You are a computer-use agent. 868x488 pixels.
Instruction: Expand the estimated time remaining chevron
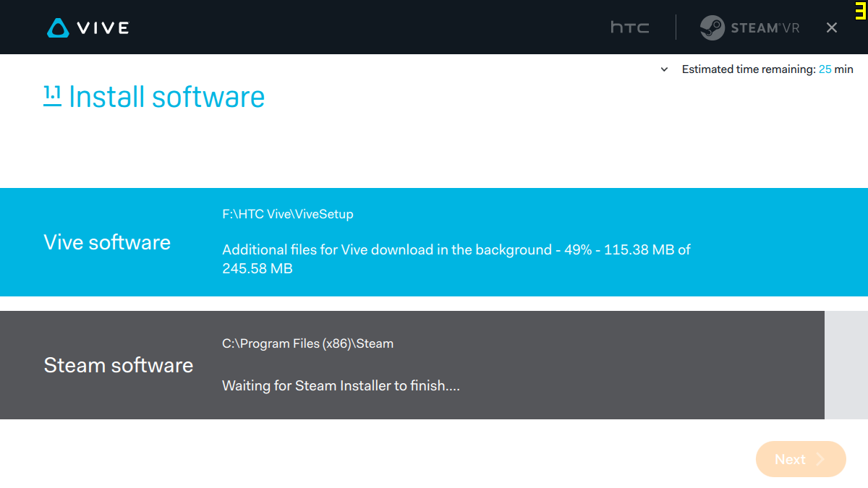(664, 70)
